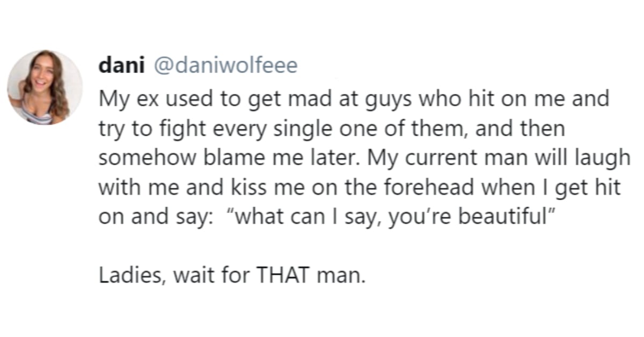
Task: Open dani's profile picture avatar
Action: click(x=45, y=87)
